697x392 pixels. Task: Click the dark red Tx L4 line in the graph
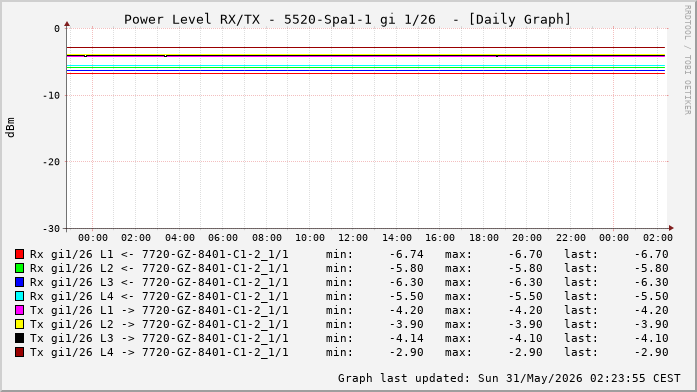366,48
